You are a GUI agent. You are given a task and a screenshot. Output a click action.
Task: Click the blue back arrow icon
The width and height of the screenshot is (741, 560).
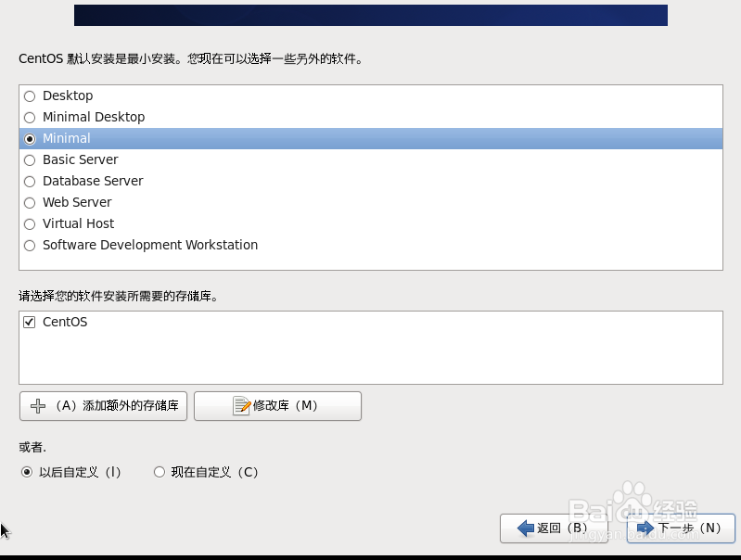526,528
